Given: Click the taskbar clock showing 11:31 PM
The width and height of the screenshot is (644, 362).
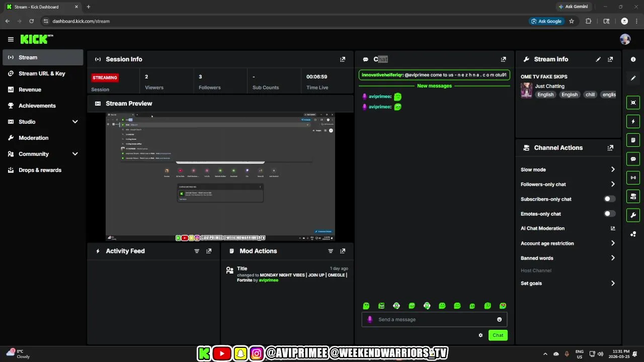Looking at the screenshot, I should pos(621,354).
